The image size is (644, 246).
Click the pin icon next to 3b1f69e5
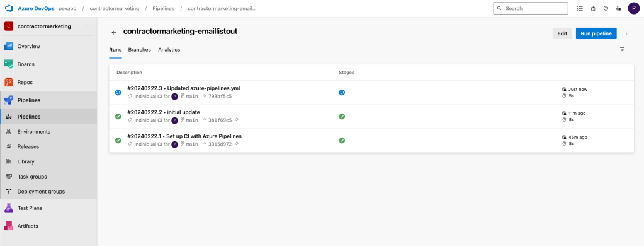(x=237, y=120)
